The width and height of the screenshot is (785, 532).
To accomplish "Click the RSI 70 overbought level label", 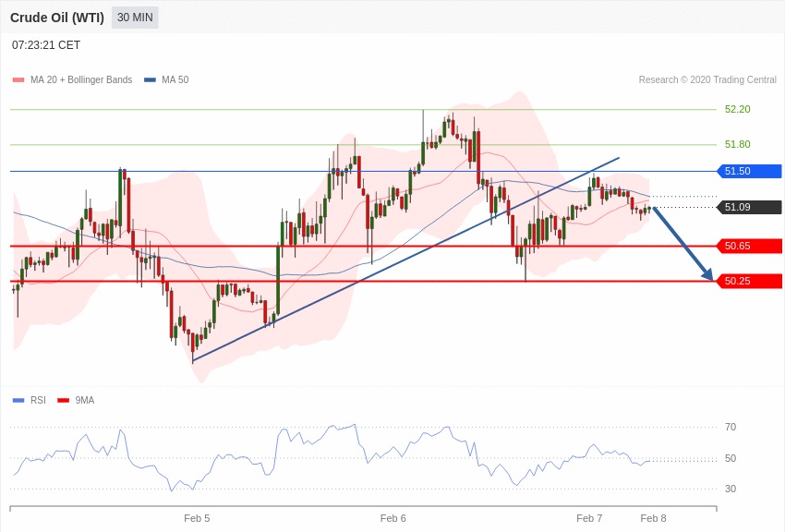I will pos(731,427).
